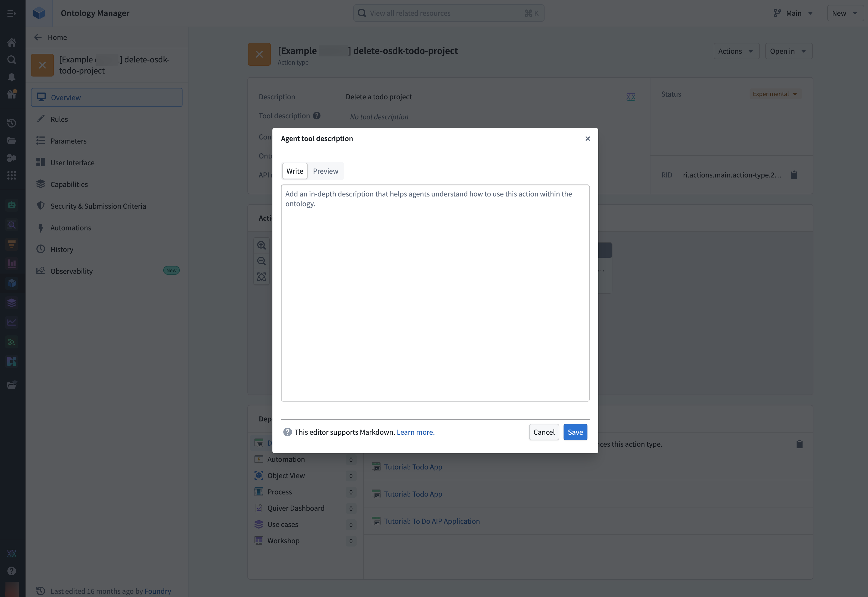Viewport: 868px width, 597px height.
Task: Select the home icon in the left rail
Action: (x=12, y=42)
